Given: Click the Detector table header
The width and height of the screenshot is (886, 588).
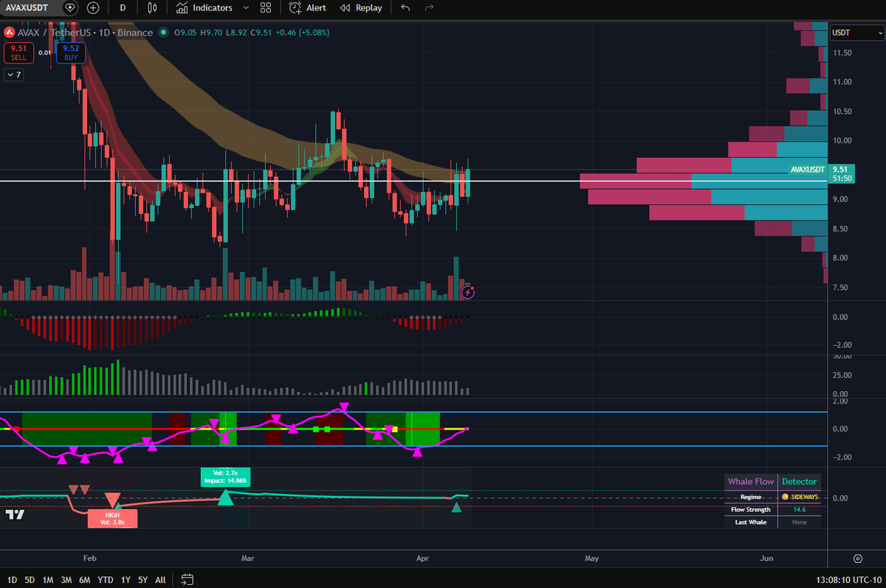Looking at the screenshot, I should coord(799,482).
